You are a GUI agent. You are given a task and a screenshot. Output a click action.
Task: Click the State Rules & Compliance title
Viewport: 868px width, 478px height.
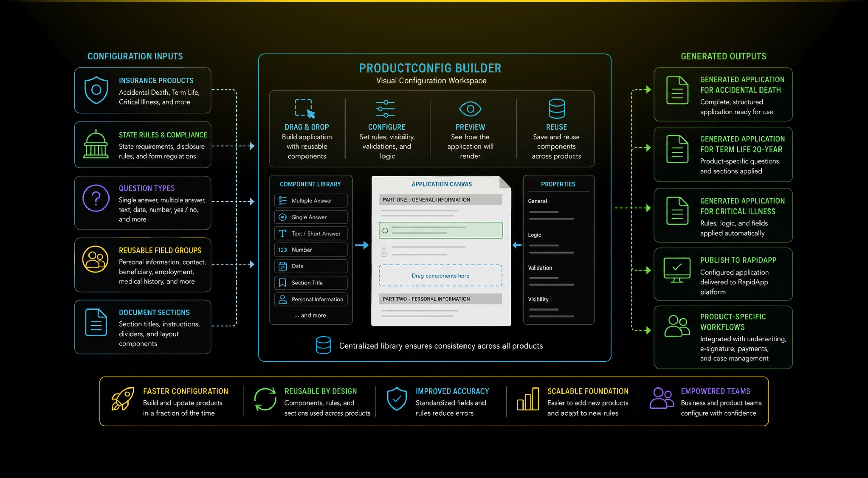click(x=163, y=135)
